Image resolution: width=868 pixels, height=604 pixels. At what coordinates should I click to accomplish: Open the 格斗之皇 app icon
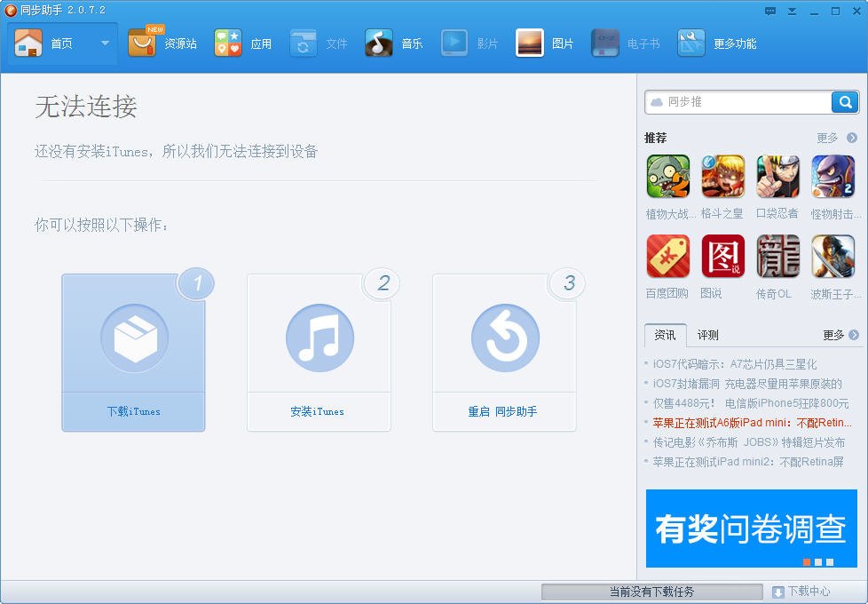click(x=723, y=177)
